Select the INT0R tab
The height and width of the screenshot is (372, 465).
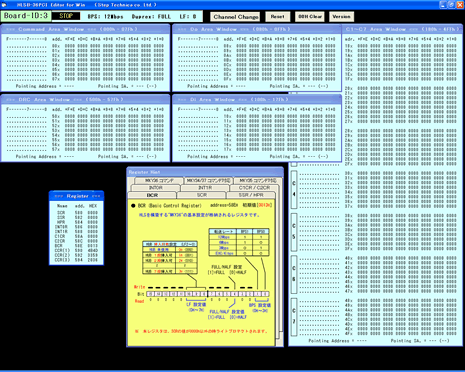(156, 188)
